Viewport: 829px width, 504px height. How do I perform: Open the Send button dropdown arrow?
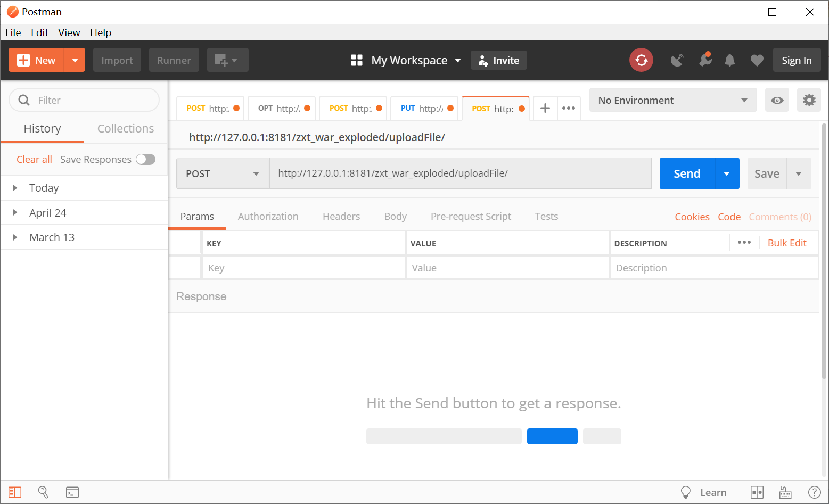point(727,173)
